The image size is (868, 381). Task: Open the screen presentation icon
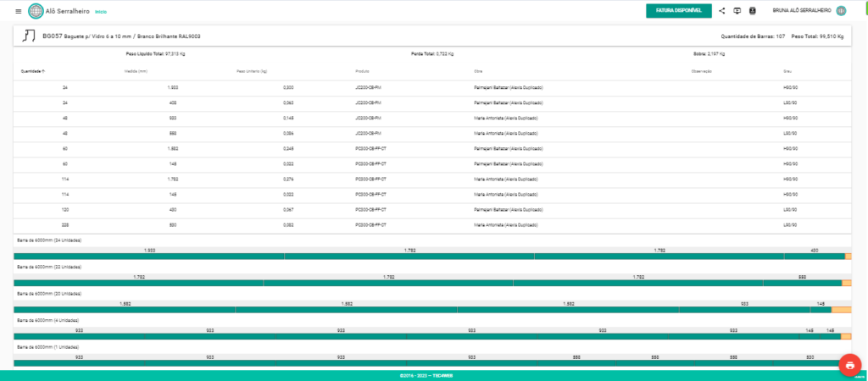(x=737, y=11)
